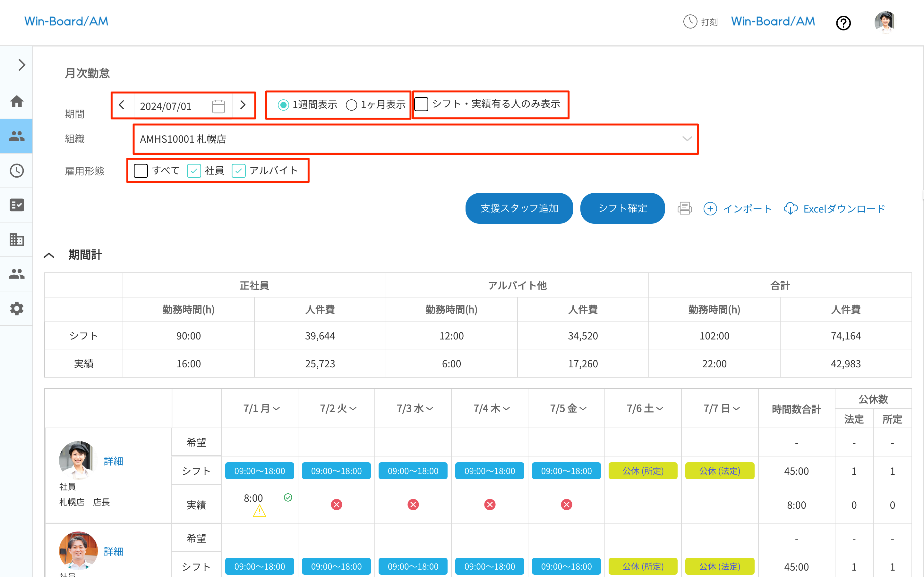Open the checklist icon sidebar menu
The image size is (924, 577).
16,205
